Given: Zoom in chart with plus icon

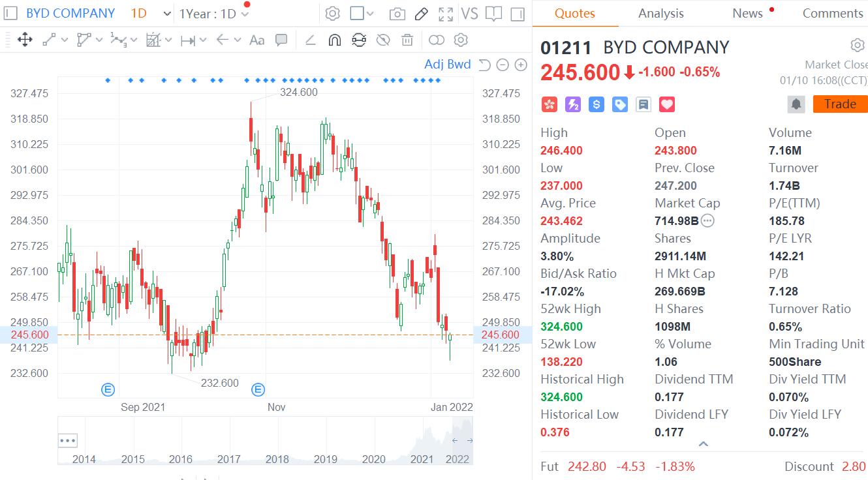Looking at the screenshot, I should [521, 65].
